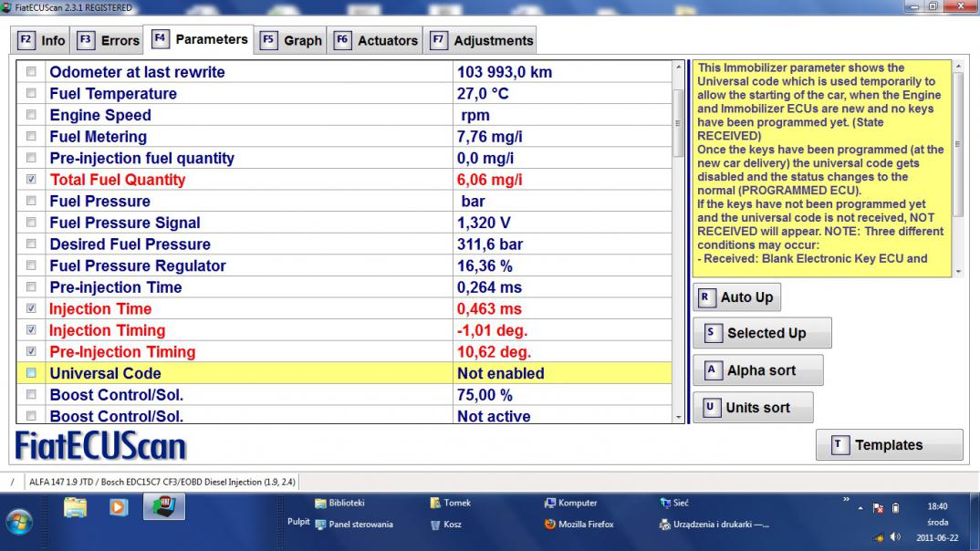980x551 pixels.
Task: Open the F3 Errors tab
Action: 108,41
